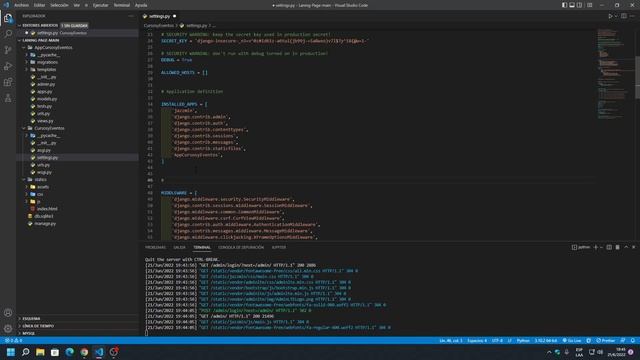Click the status bar notifications bell
This screenshot has width=640, height=360.
[x=632, y=340]
